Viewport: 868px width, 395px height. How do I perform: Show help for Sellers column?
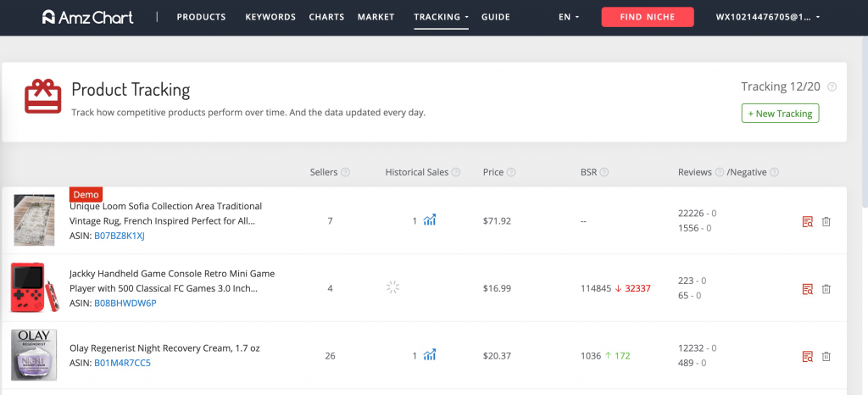346,172
